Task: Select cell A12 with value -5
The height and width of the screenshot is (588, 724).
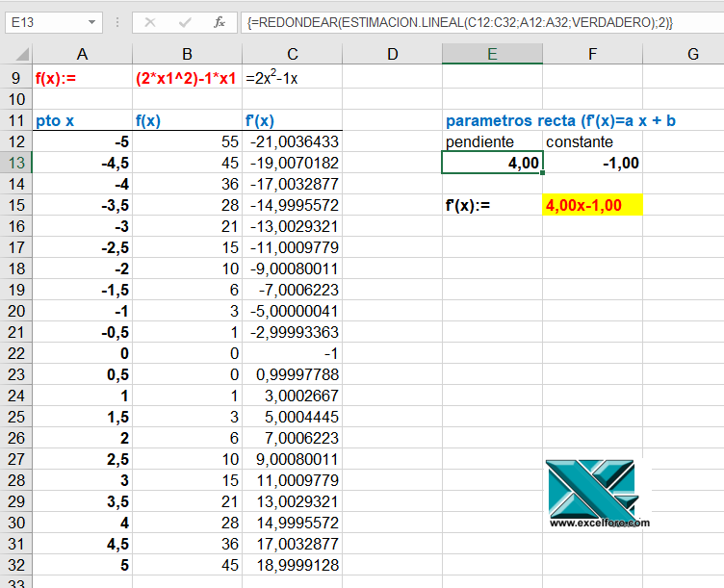Action: [x=82, y=141]
